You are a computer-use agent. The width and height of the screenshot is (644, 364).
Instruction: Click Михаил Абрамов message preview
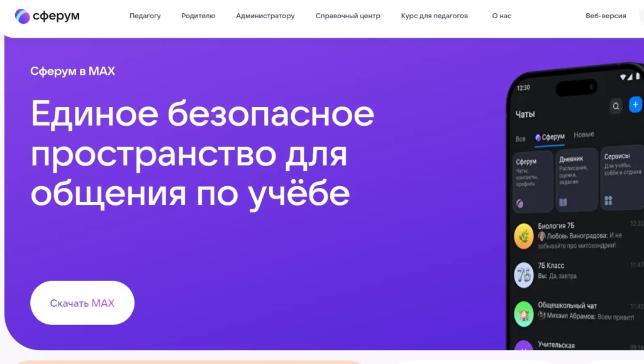tap(586, 316)
